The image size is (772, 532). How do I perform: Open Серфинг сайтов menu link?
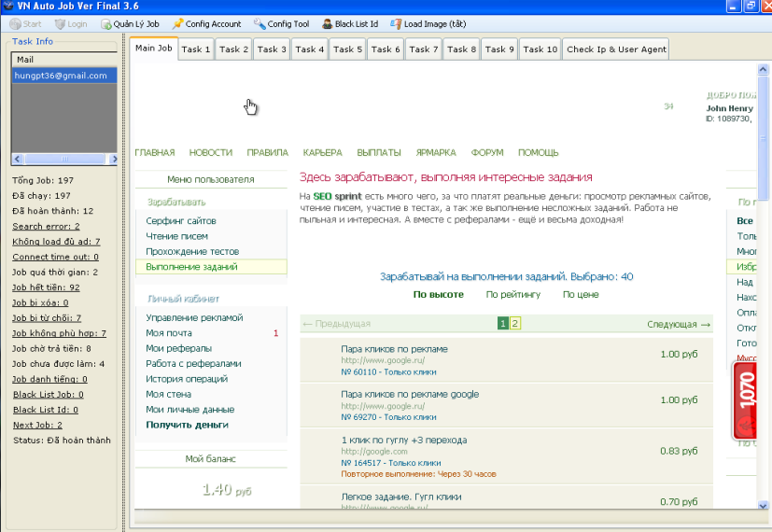point(181,221)
